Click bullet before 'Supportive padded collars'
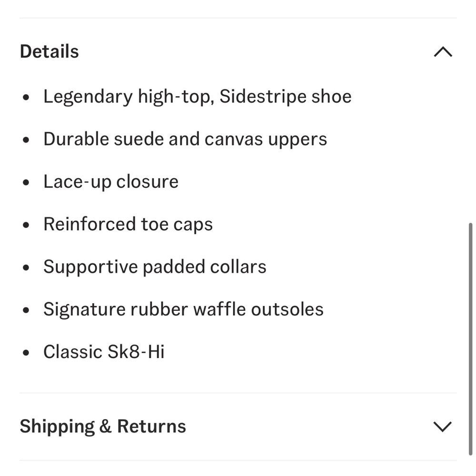 point(27,268)
